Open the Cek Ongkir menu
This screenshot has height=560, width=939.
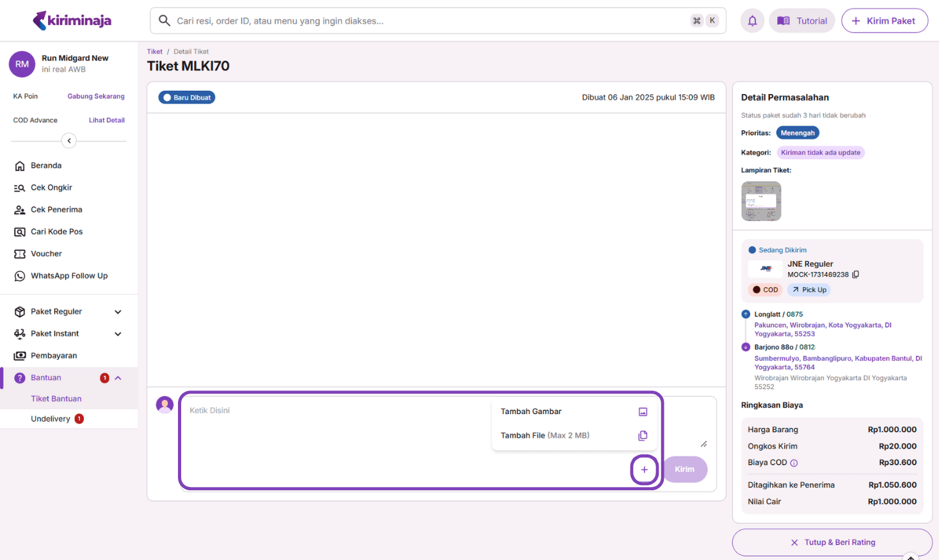[x=51, y=188]
